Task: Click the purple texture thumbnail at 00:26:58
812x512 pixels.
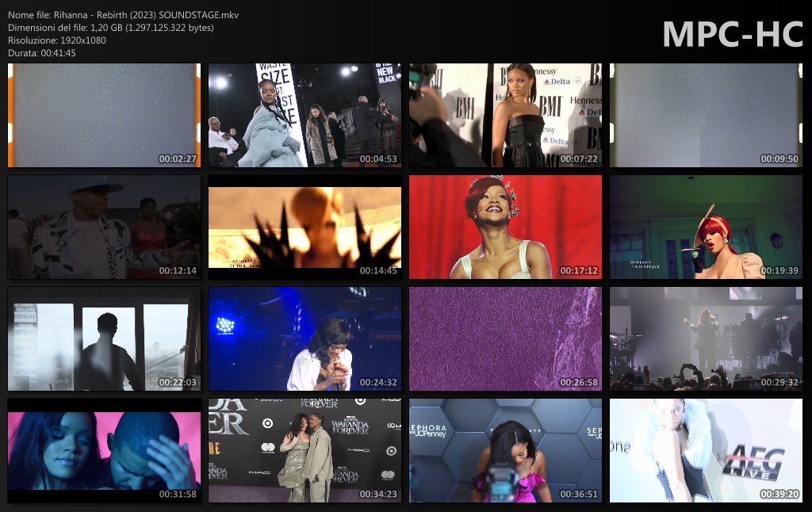Action: pyautogui.click(x=505, y=339)
